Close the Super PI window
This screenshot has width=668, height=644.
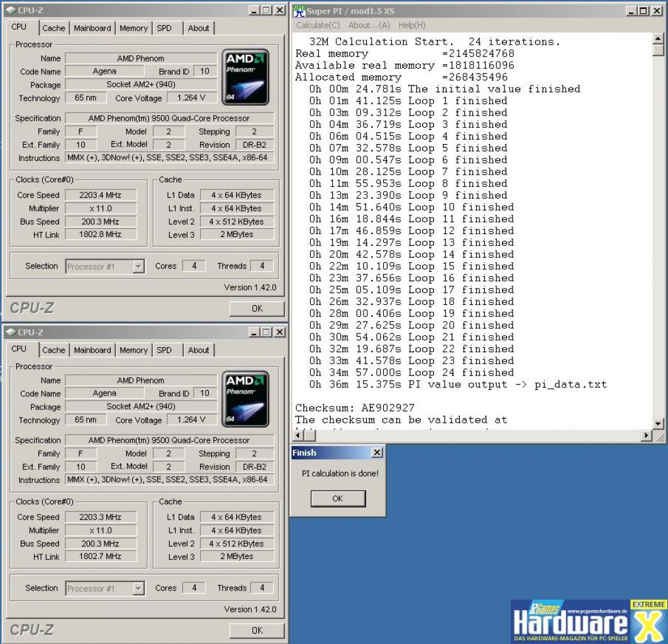click(657, 11)
